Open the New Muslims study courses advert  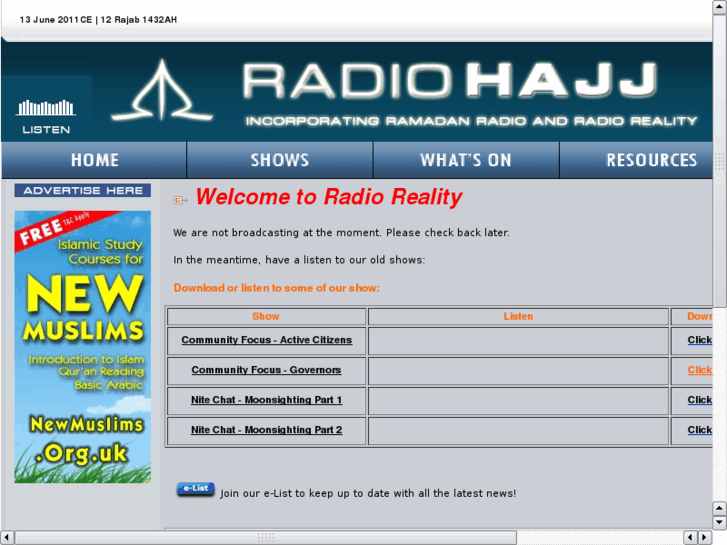83,347
